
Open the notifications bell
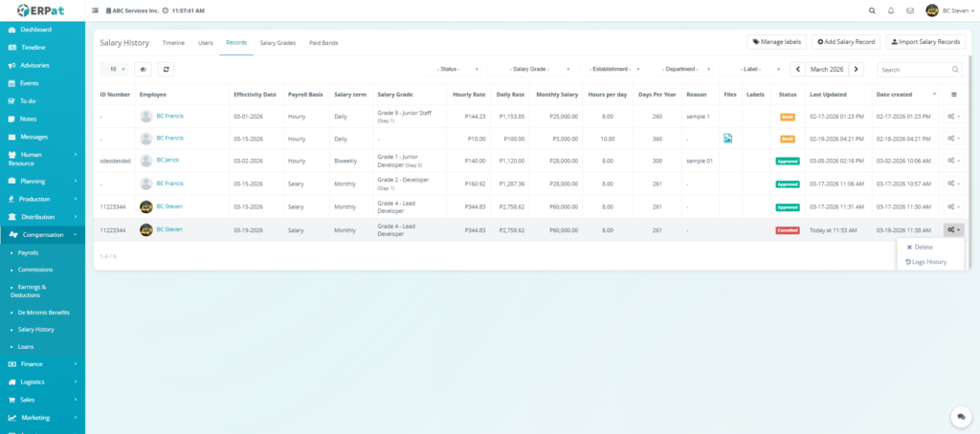(x=891, y=11)
